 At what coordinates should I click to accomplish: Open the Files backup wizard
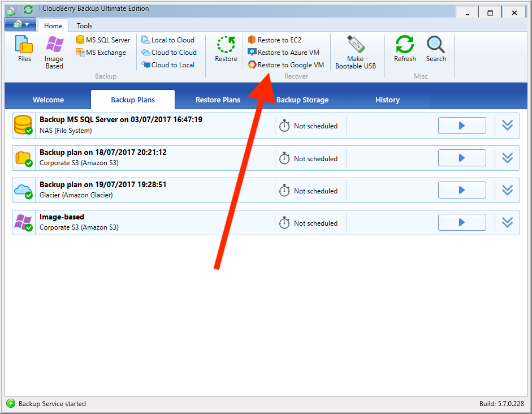24,49
